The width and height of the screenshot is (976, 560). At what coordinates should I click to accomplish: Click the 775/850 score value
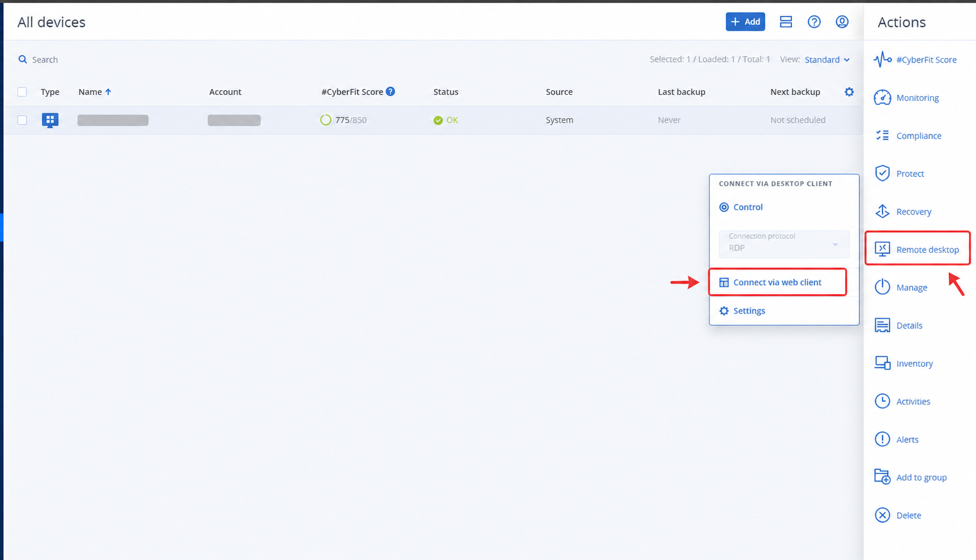point(351,120)
